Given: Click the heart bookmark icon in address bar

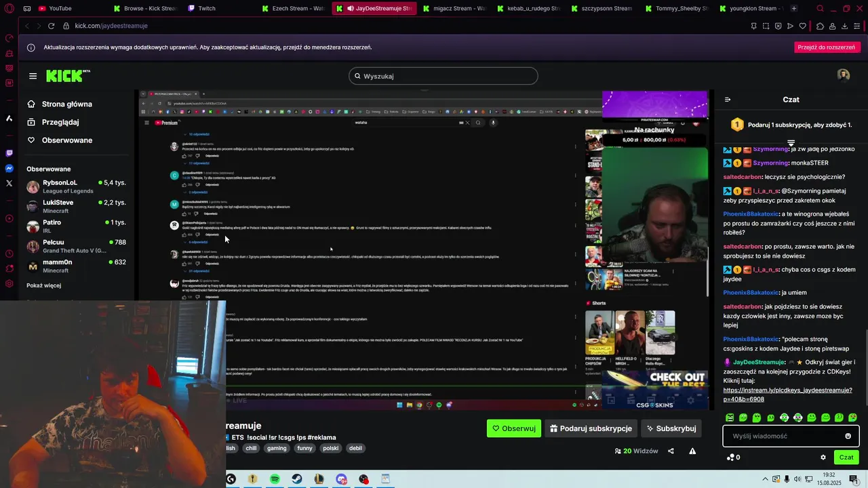Looking at the screenshot, I should (x=803, y=26).
